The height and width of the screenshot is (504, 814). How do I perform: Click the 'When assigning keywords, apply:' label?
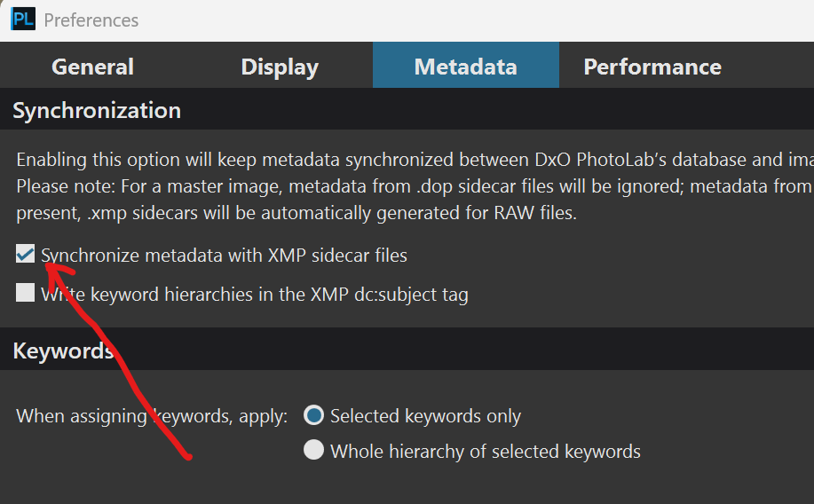click(x=152, y=415)
